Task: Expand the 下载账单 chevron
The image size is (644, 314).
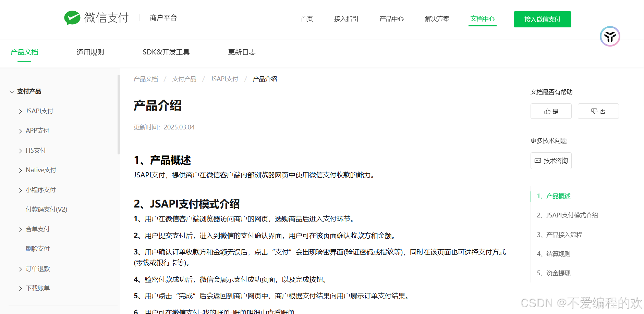Action: [x=20, y=289]
